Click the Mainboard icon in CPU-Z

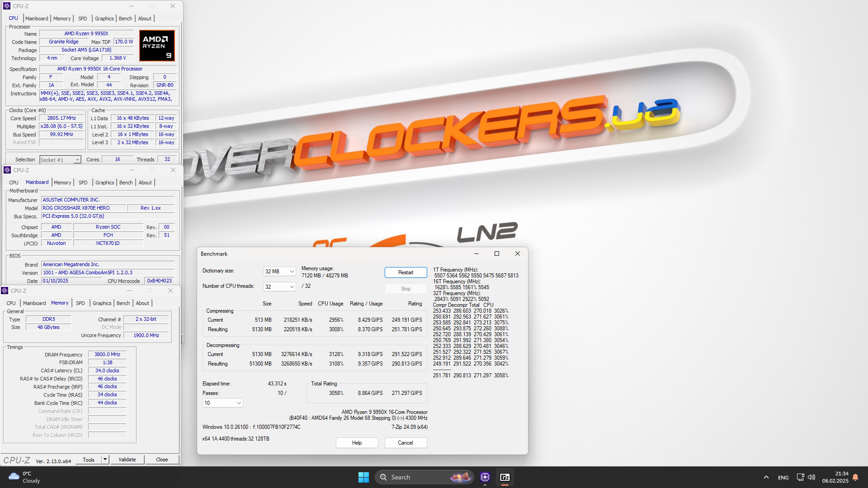point(36,19)
